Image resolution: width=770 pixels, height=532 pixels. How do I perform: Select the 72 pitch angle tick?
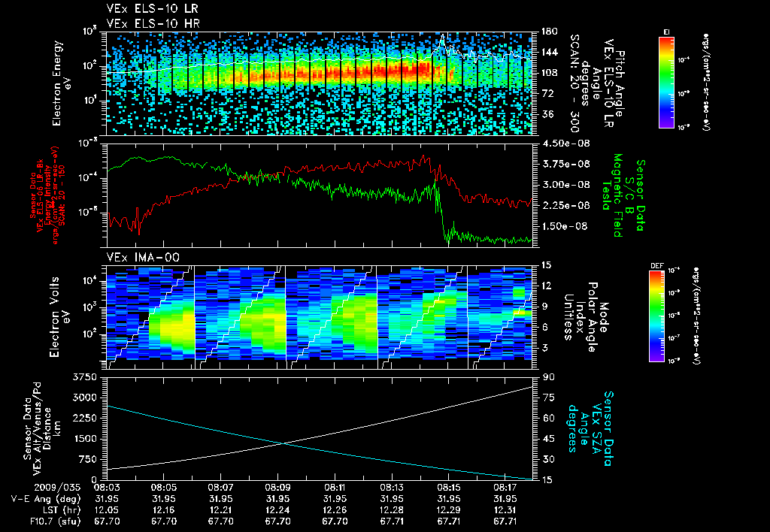(x=546, y=94)
